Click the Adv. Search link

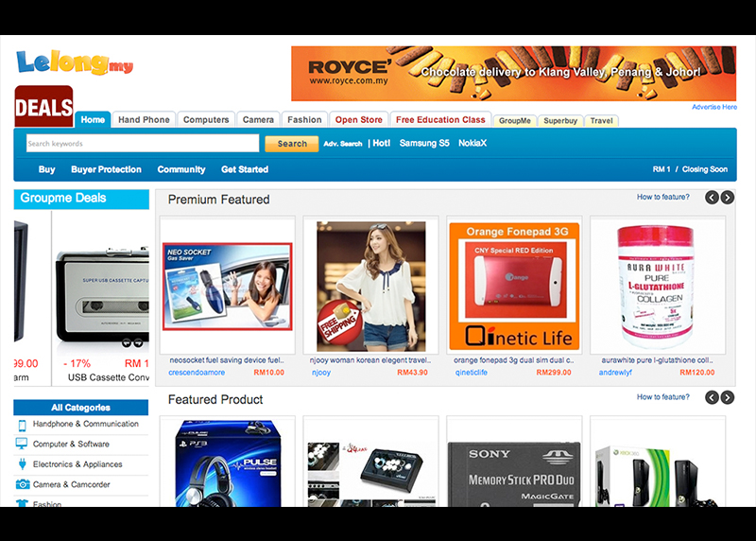[342, 144]
